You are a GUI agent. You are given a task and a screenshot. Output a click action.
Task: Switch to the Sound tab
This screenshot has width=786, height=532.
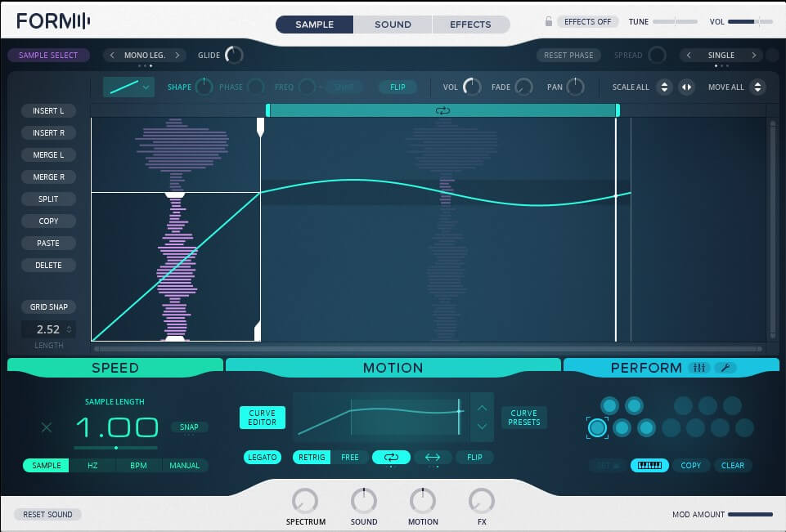(393, 25)
